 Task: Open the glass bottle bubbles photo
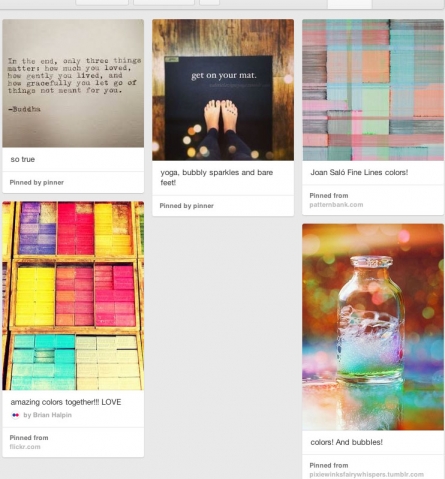(373, 327)
